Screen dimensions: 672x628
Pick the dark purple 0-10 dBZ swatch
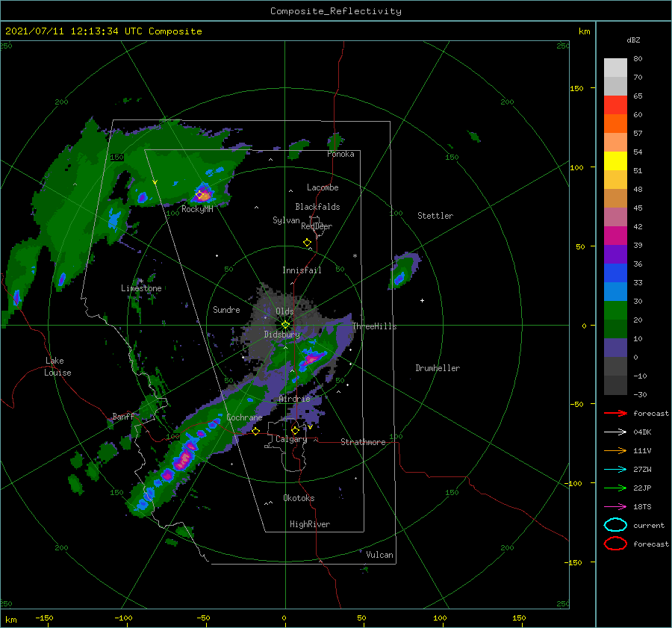click(615, 348)
